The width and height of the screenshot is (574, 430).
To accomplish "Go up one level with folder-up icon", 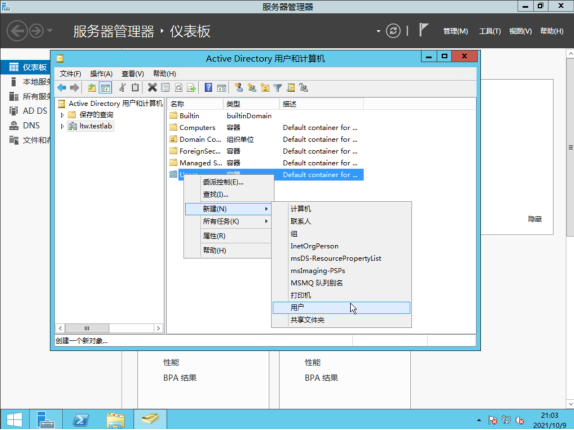I will coord(92,88).
